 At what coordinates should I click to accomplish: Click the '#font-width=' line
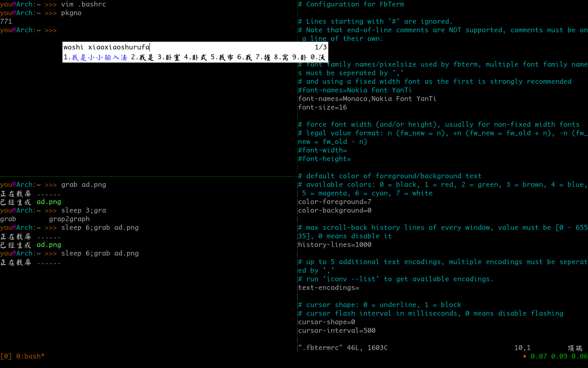(x=323, y=150)
